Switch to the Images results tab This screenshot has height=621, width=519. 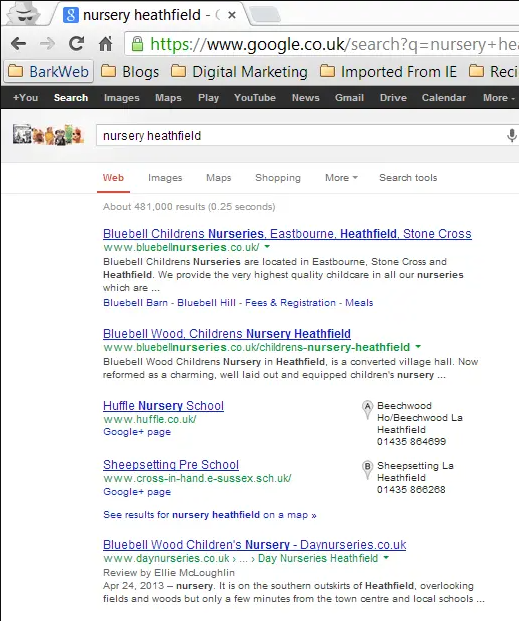pos(165,178)
